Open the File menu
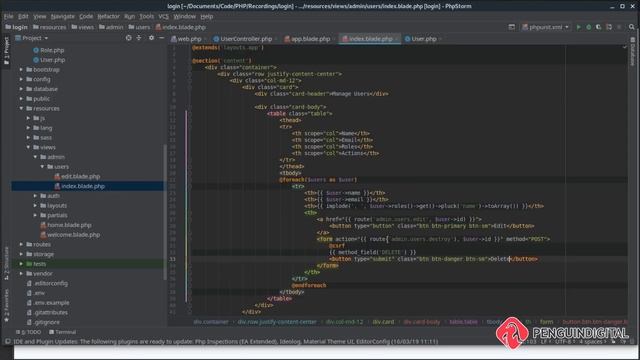This screenshot has height=360, width=640. (9, 16)
